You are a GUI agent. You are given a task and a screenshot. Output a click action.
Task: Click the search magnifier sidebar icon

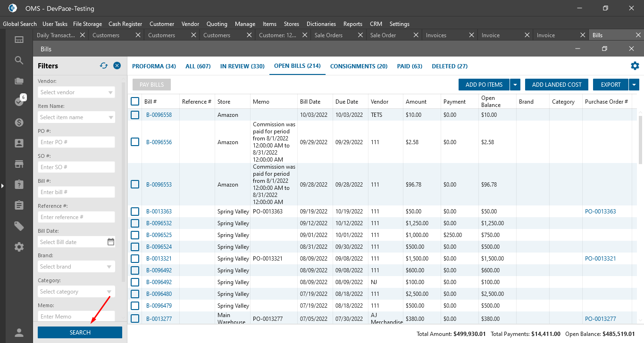19,60
